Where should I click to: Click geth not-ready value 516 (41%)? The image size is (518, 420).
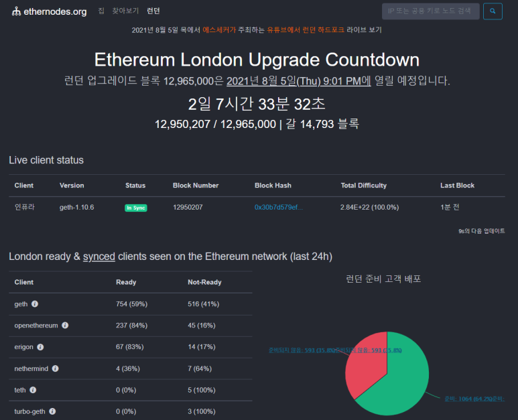[x=204, y=304]
